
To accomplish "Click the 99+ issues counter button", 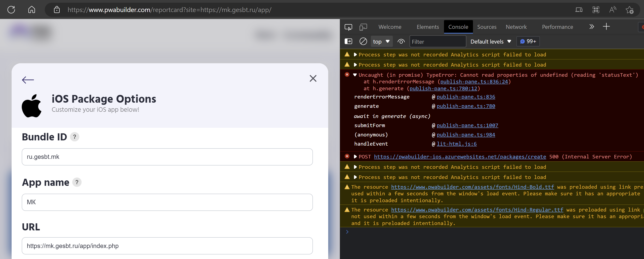I will [528, 41].
